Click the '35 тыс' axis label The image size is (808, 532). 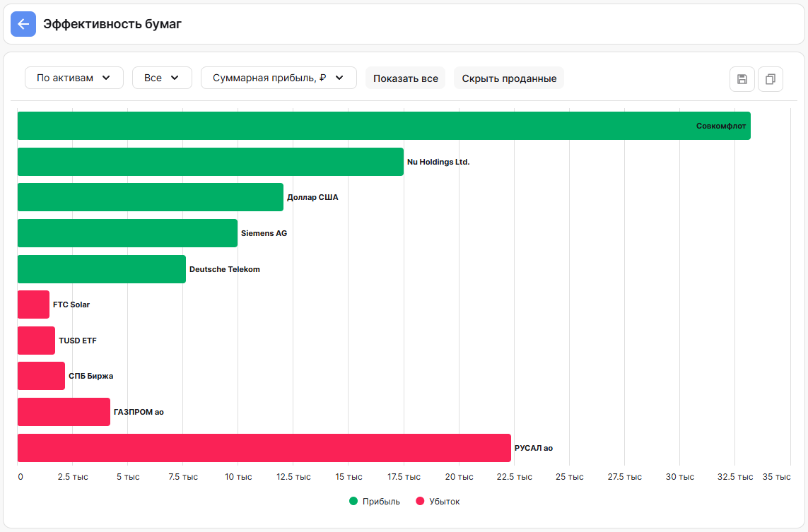(777, 477)
